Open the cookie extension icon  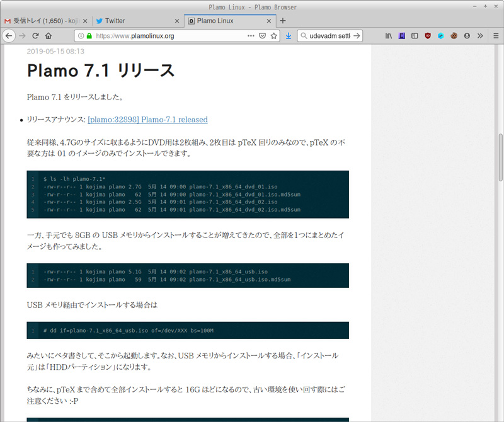[x=454, y=36]
